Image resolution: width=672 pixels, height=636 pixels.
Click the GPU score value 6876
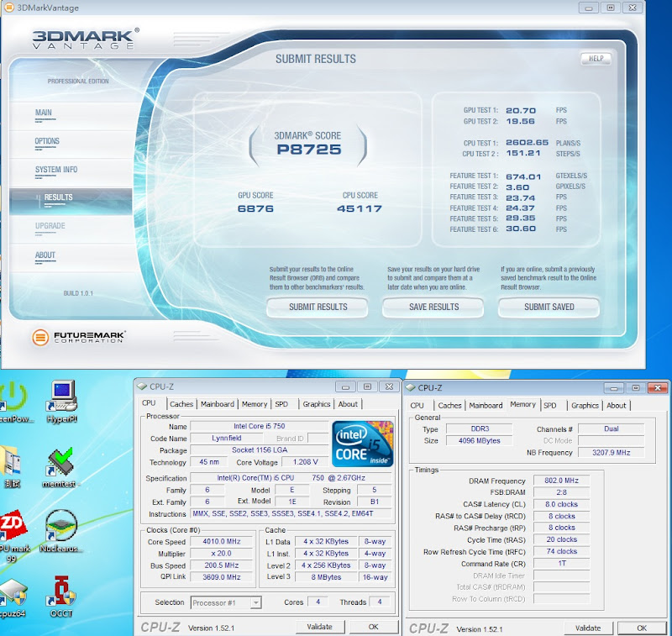(x=255, y=208)
